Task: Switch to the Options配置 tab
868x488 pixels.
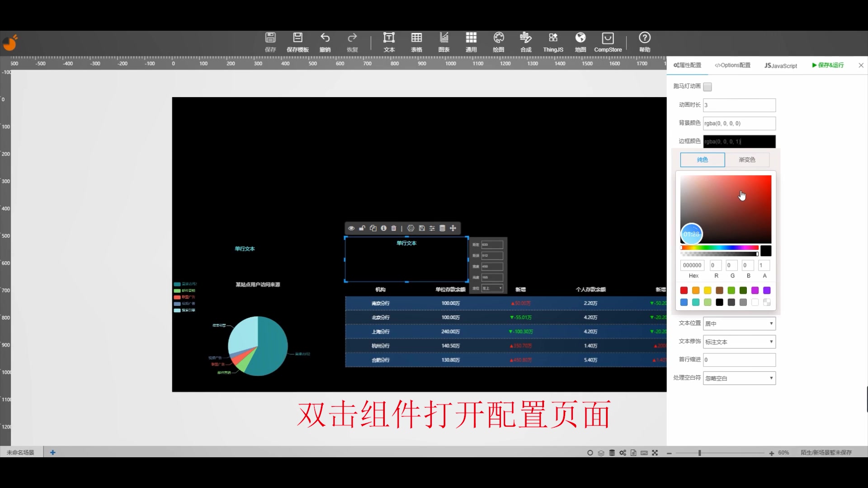Action: click(732, 65)
